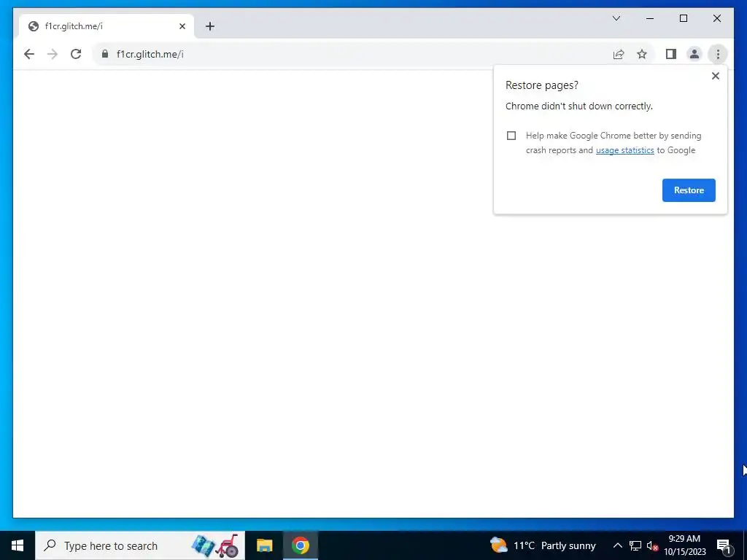Click the Partly sunny weather text
The image size is (747, 560).
pos(568,545)
